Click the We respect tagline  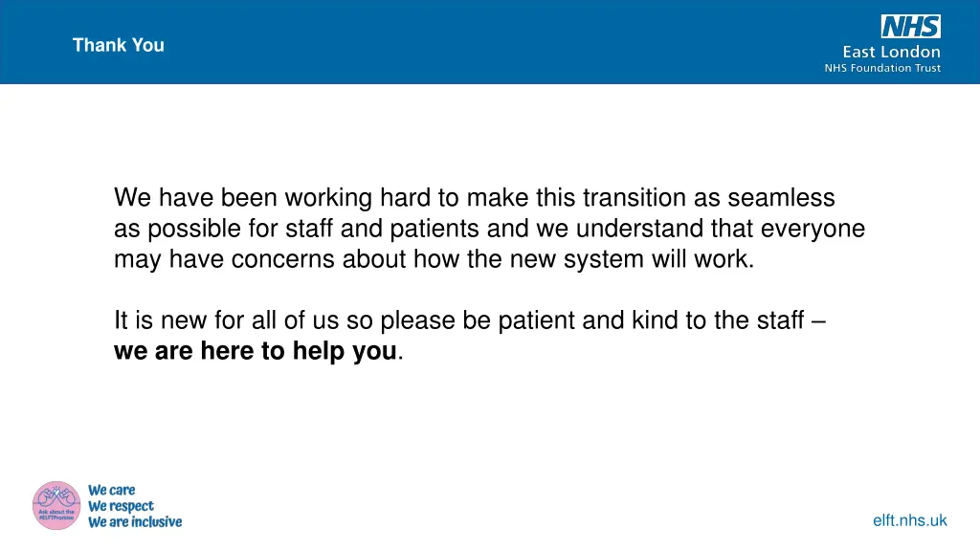(x=121, y=506)
